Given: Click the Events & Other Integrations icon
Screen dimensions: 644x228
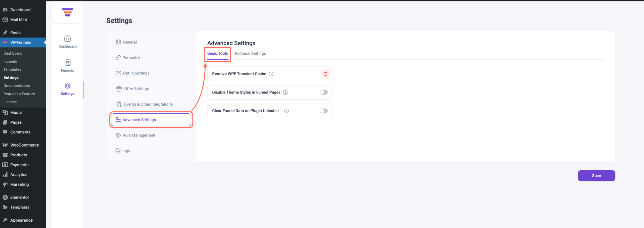Looking at the screenshot, I should pos(119,104).
